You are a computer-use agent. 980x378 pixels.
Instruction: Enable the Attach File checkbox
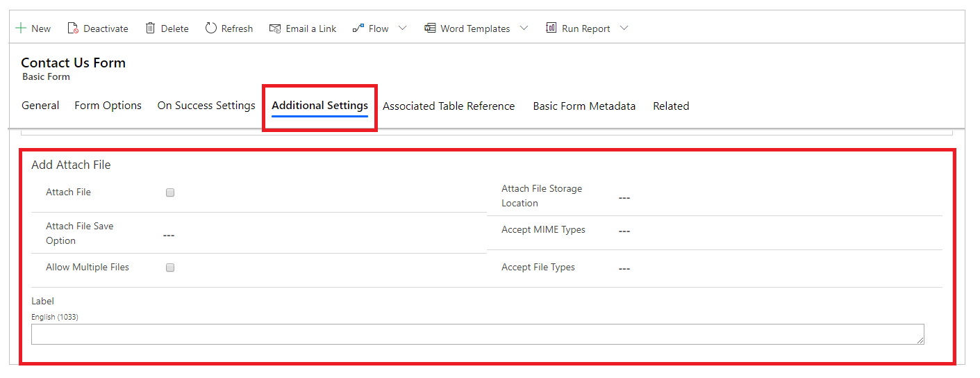(x=170, y=192)
